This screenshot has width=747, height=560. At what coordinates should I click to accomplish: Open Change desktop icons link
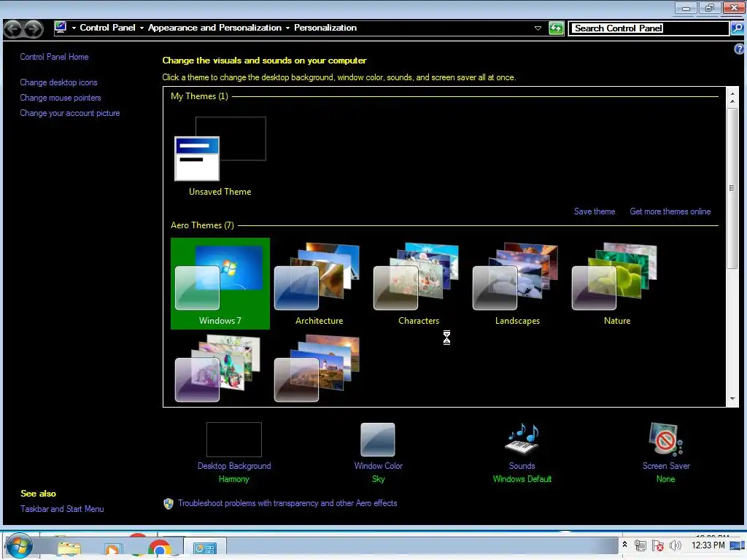pyautogui.click(x=58, y=82)
